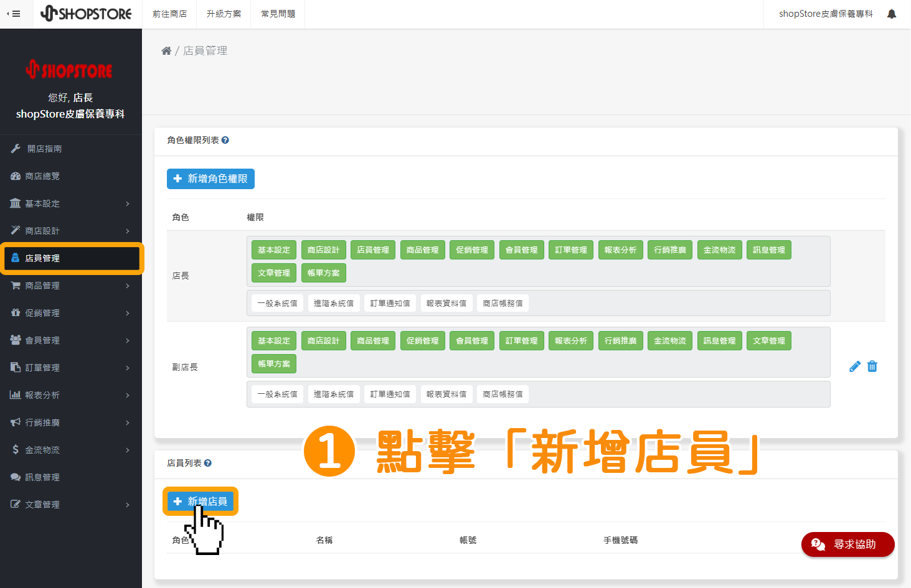Click the red sidebar ShopStore logo

[x=70, y=69]
